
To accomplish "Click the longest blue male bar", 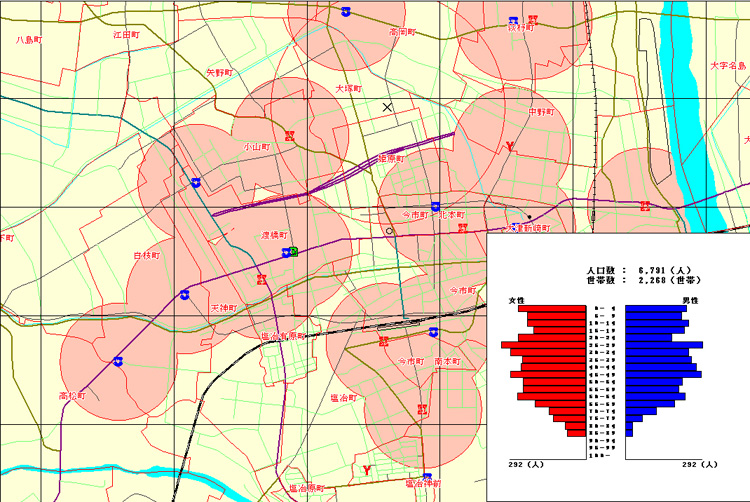I will (x=664, y=345).
